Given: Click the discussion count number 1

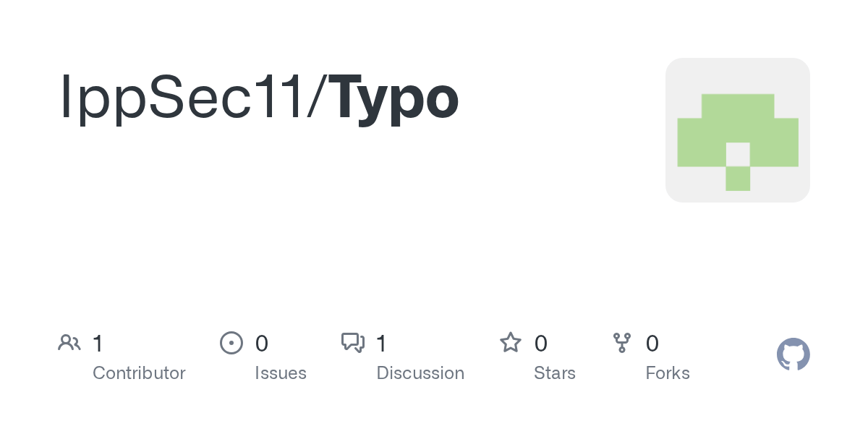Looking at the screenshot, I should (x=381, y=344).
